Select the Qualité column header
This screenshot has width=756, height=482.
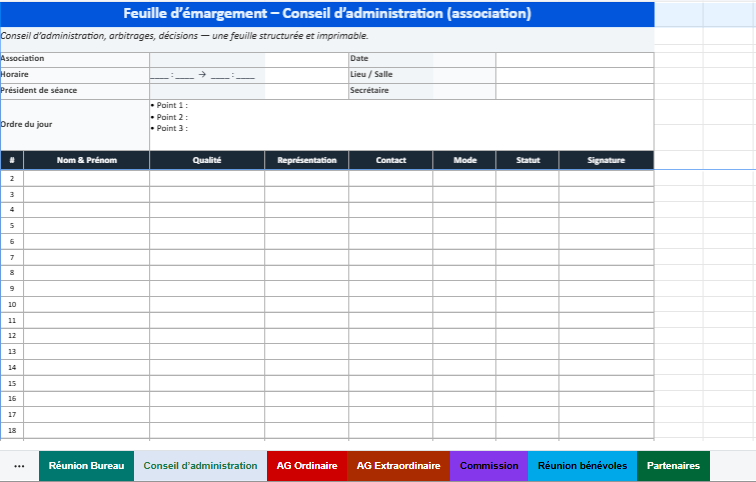click(206, 160)
